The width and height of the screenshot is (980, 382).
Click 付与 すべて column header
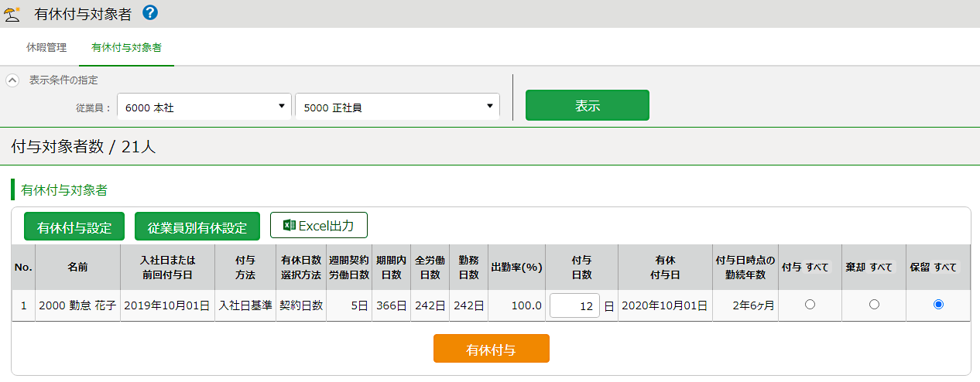810,268
